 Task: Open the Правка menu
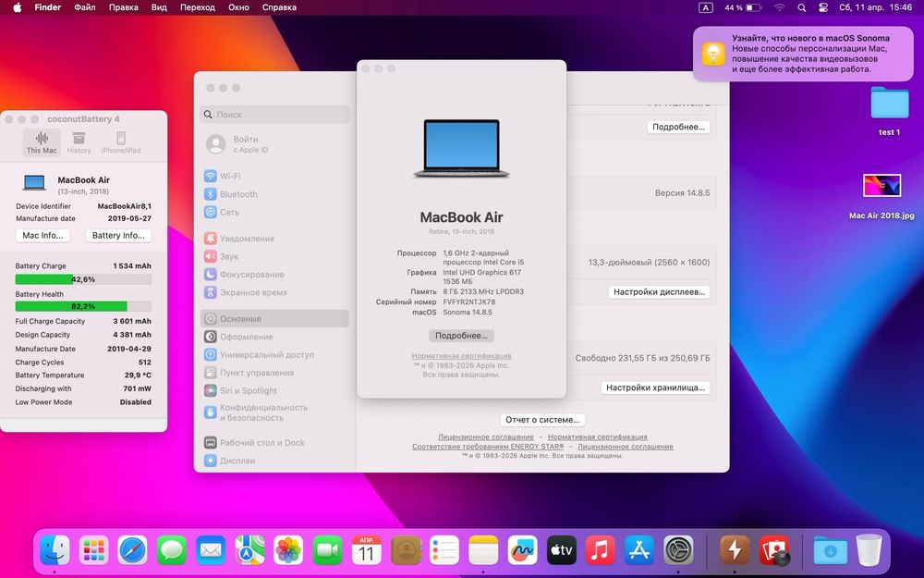(123, 7)
